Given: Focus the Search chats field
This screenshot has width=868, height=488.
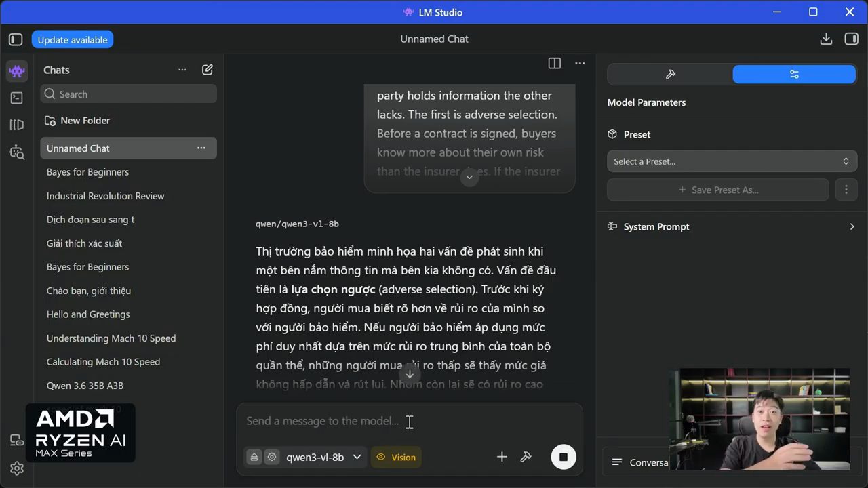Looking at the screenshot, I should (129, 94).
